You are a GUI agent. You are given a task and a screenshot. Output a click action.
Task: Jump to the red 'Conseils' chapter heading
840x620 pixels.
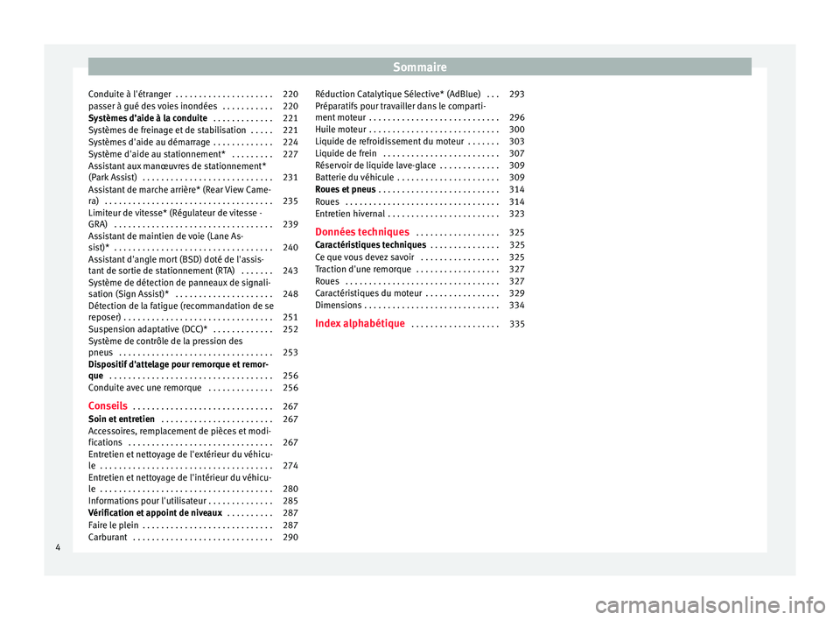pos(108,406)
